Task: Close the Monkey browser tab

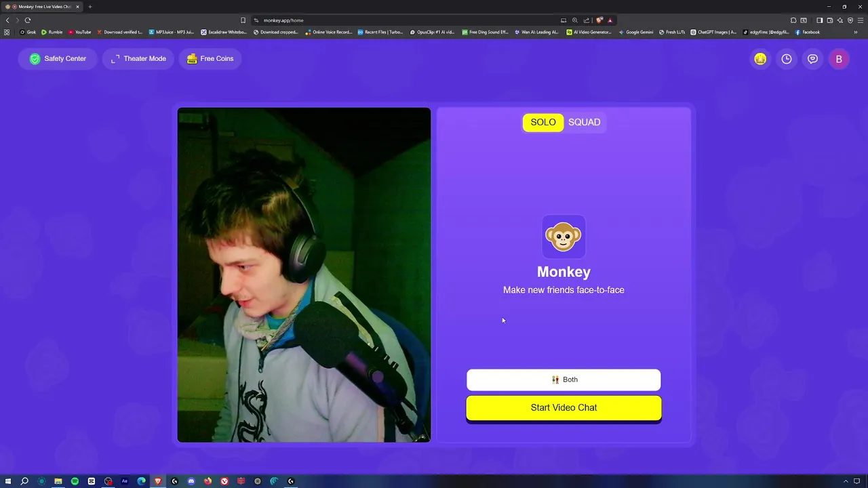Action: coord(77,7)
